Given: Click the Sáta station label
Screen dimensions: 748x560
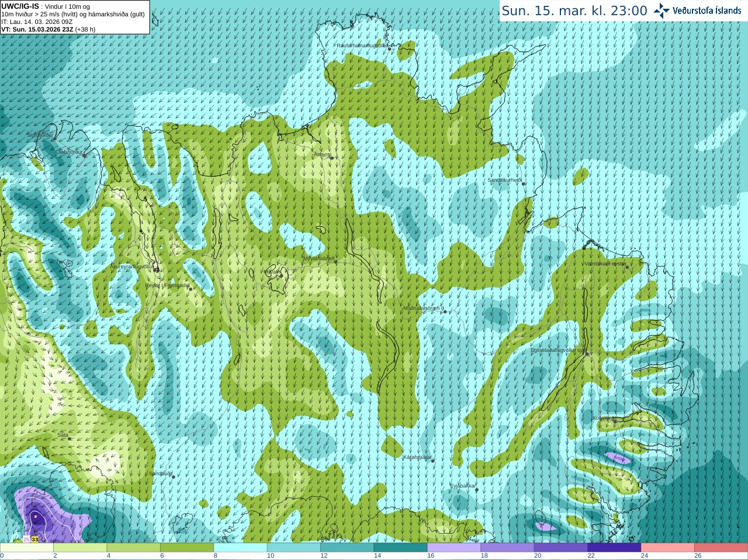Looking at the screenshot, I should click(x=63, y=435).
